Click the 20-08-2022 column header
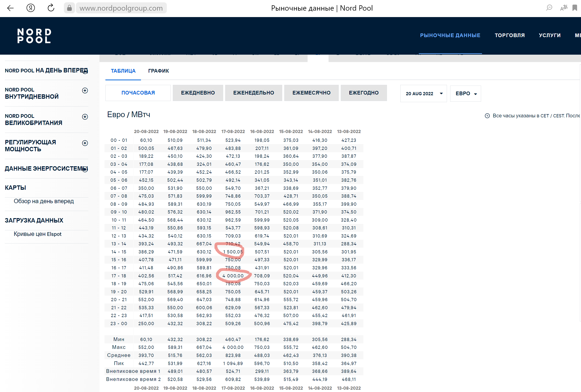 pyautogui.click(x=146, y=131)
